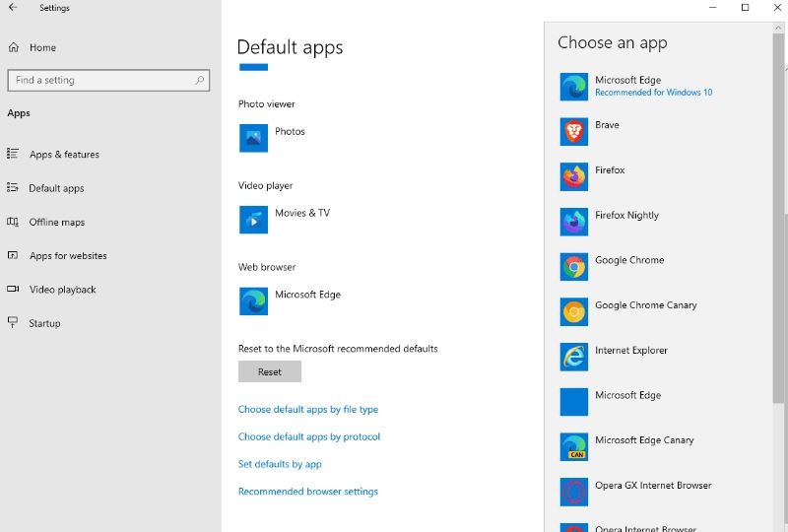
Task: Click the search magnifier in Find a setting
Action: click(200, 80)
